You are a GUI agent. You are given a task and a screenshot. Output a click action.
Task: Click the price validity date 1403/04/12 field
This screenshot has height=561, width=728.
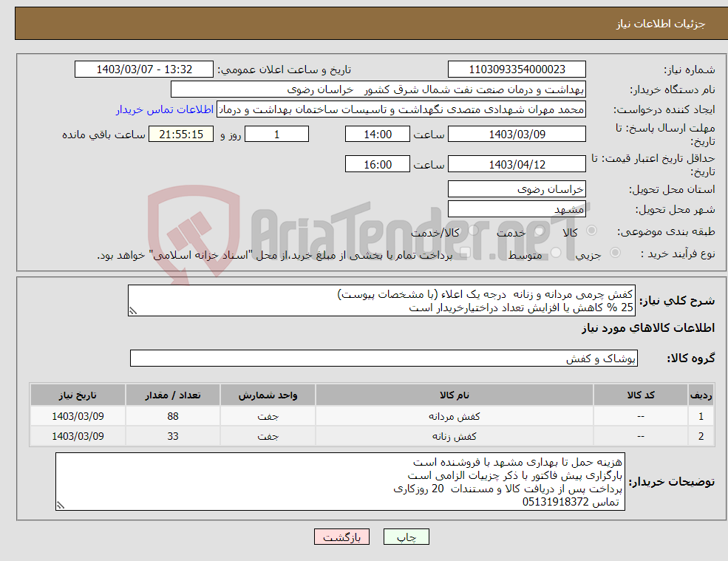[x=517, y=164]
